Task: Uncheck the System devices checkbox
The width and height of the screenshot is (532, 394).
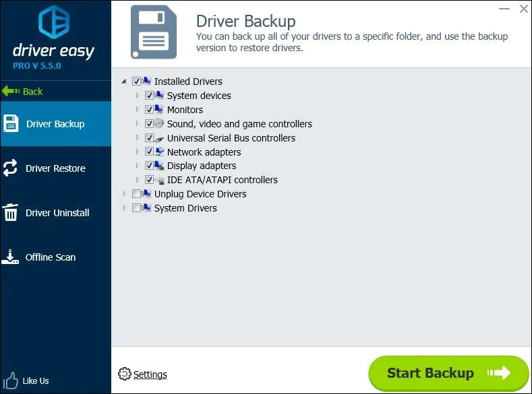Action: pyautogui.click(x=149, y=96)
